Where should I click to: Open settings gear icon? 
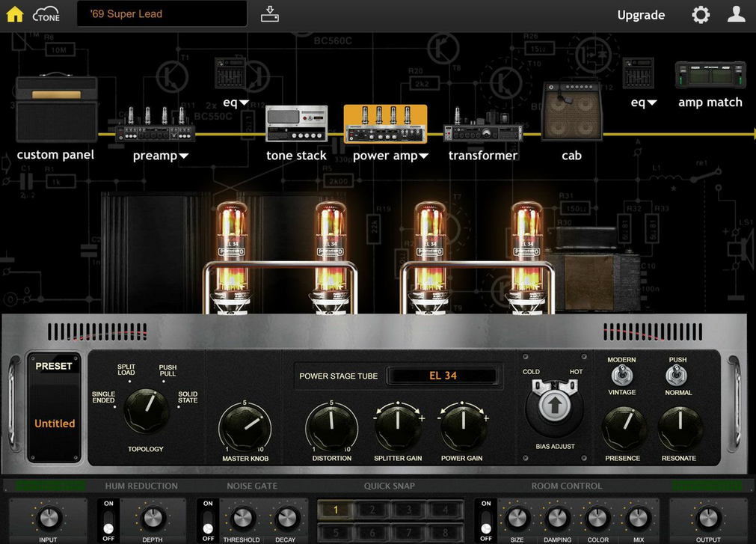coord(701,14)
